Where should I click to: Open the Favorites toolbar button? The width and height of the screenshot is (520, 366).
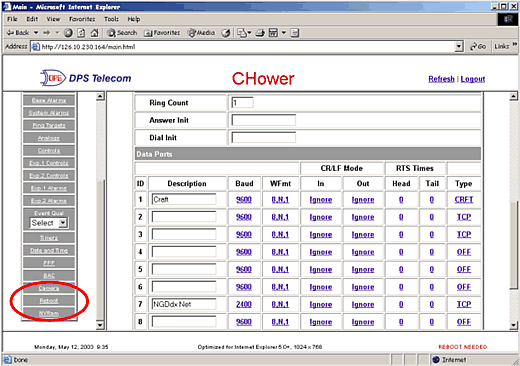tap(162, 33)
